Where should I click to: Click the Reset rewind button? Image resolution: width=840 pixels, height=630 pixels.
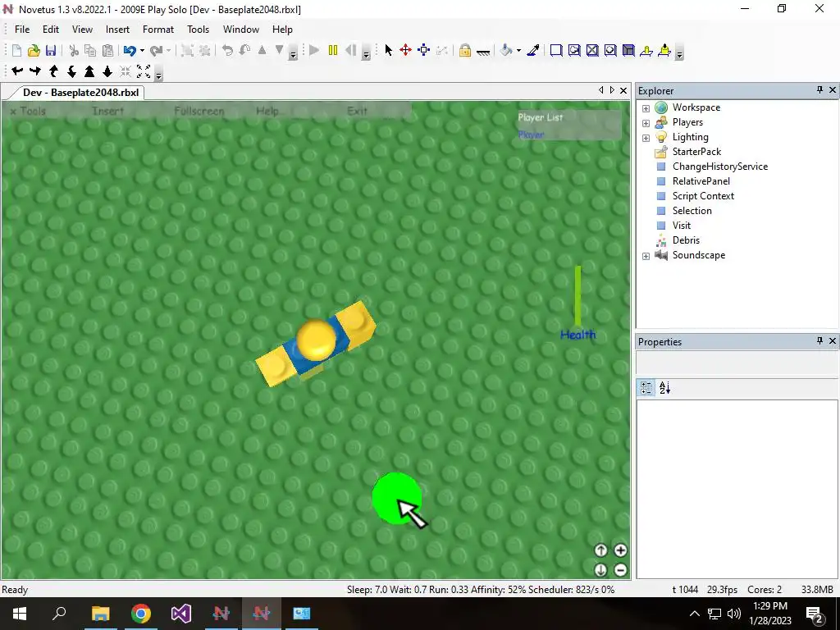click(351, 50)
